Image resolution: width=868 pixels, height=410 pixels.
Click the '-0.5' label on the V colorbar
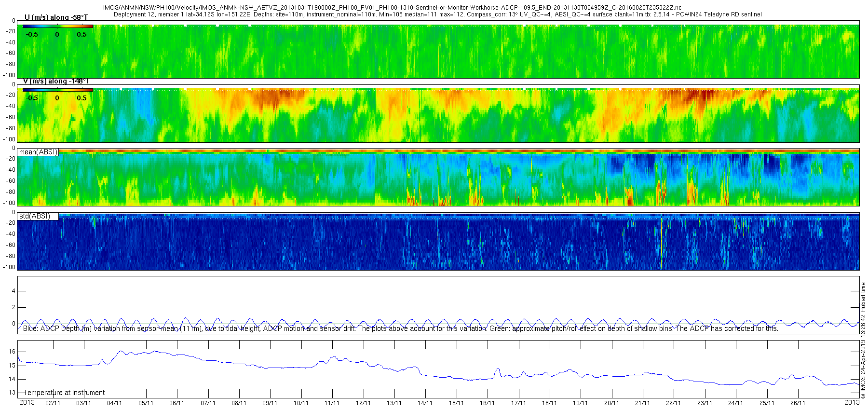pos(32,98)
